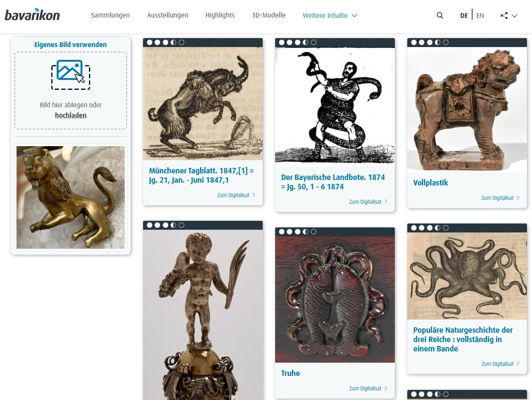Screen dimensions: 532x400
Task: Click similarity rating dots above Vollplastik
Action: pyautogui.click(x=429, y=42)
